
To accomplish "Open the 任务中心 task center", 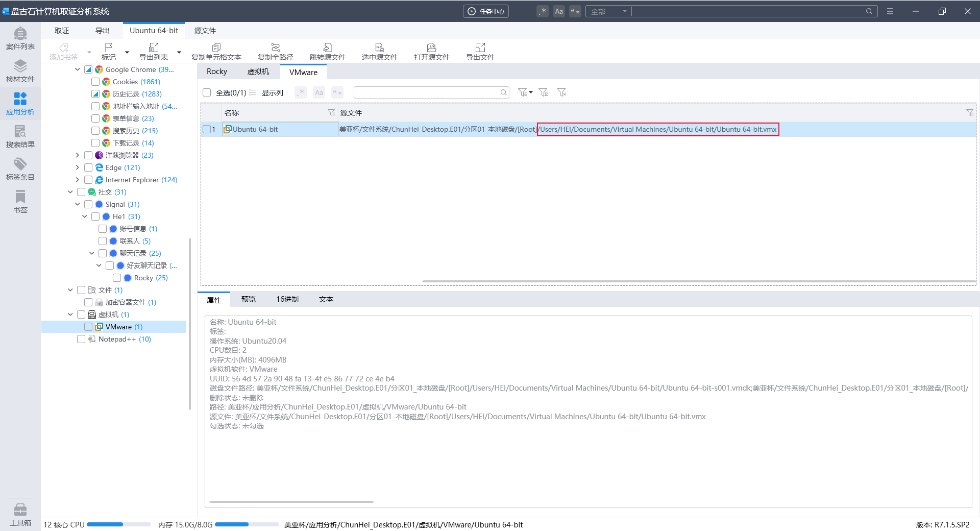I will point(485,11).
